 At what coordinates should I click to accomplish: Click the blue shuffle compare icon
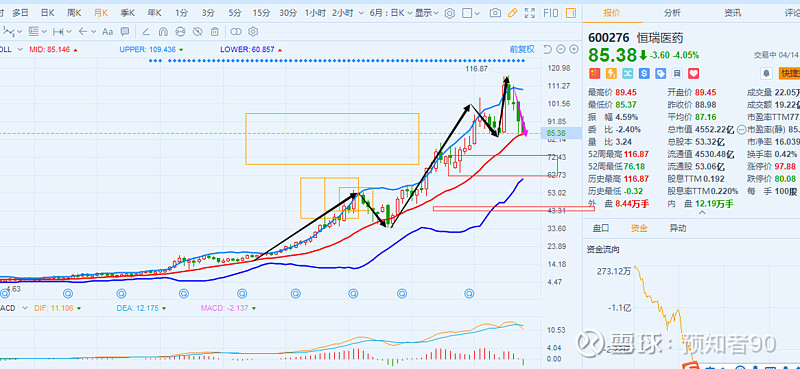(x=627, y=73)
